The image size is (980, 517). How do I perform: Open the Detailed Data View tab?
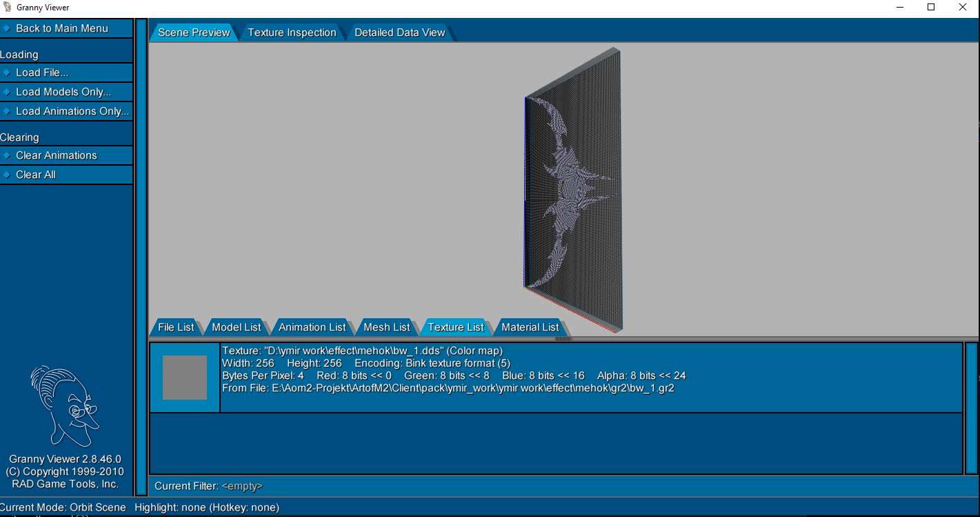click(x=399, y=32)
